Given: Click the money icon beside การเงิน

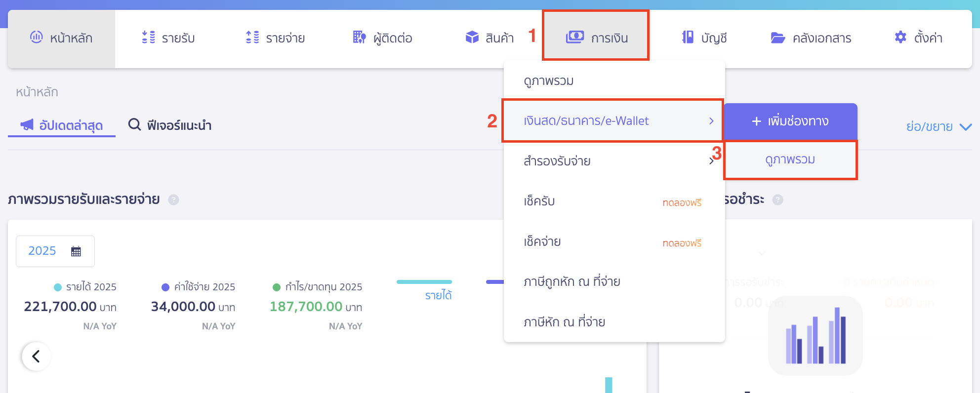Looking at the screenshot, I should click(x=575, y=37).
